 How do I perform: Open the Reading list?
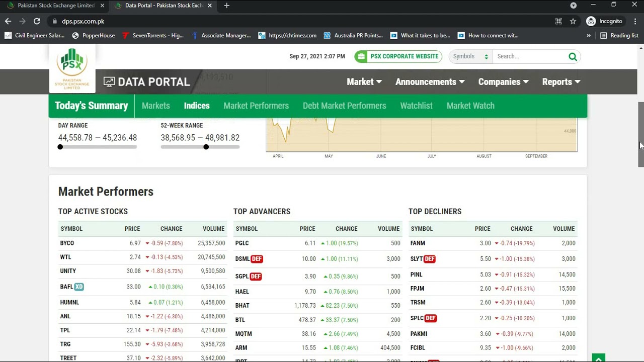pos(619,36)
